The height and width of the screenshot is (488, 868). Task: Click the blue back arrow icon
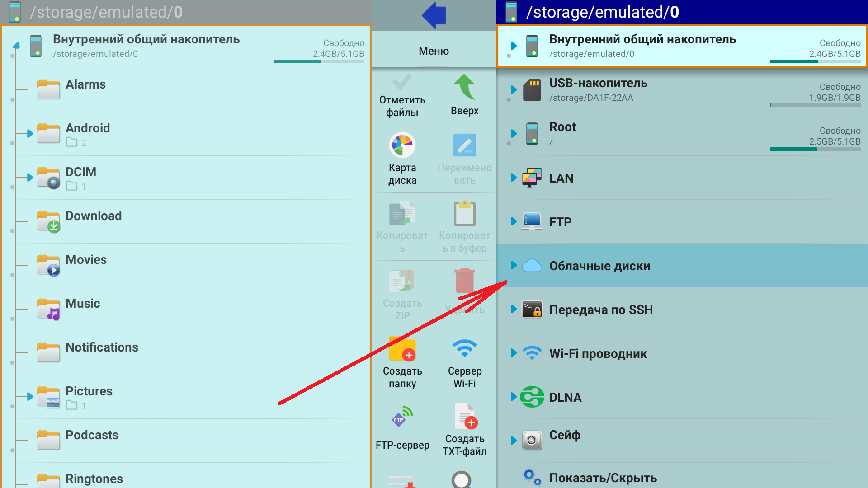[434, 15]
